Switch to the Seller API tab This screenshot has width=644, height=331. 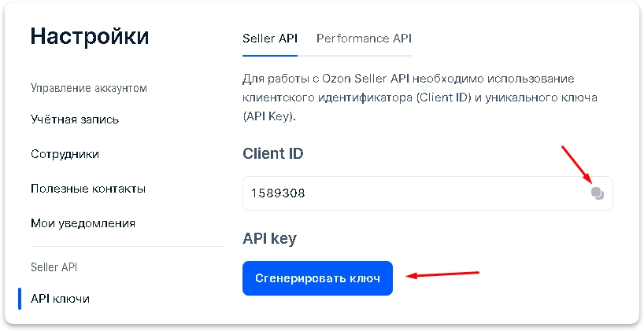coord(270,39)
